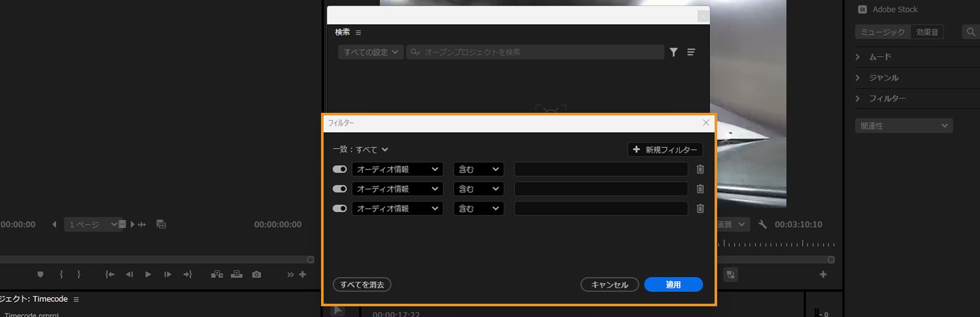Open 一致：すべて match dropdown
The image size is (980, 317).
point(360,150)
